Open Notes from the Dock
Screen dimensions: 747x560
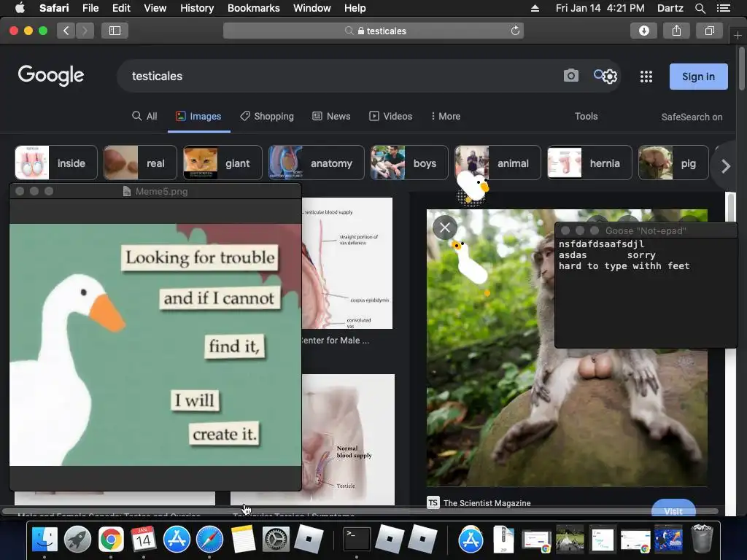coord(243,540)
